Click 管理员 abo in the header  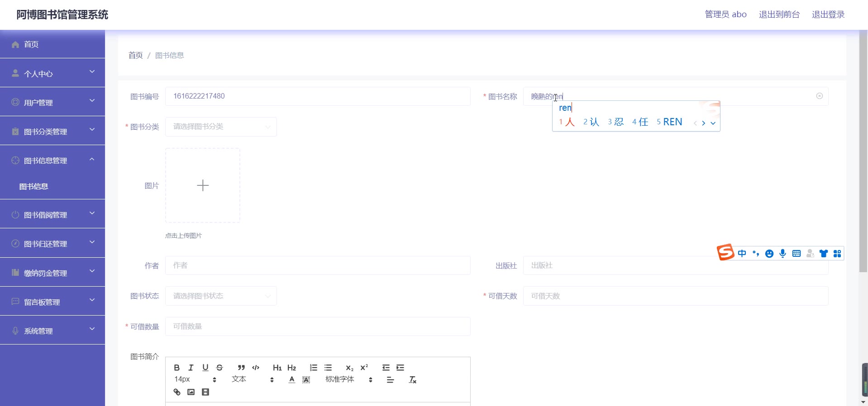coord(726,14)
